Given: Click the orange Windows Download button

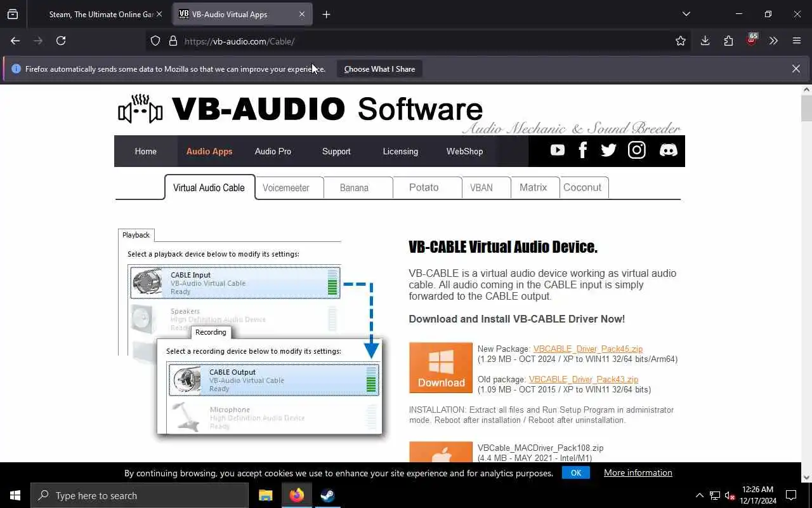Looking at the screenshot, I should (x=441, y=368).
